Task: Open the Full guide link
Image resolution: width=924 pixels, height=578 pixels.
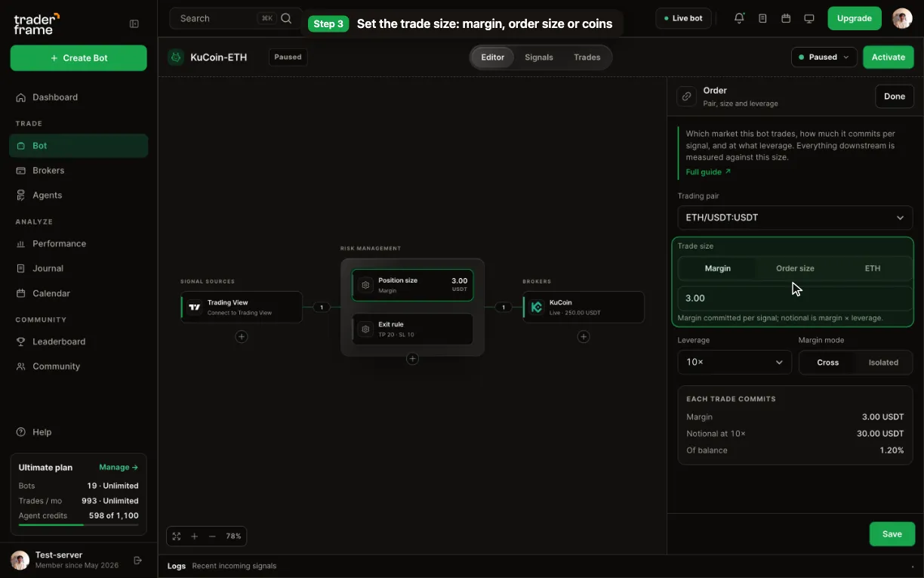Action: tap(708, 172)
